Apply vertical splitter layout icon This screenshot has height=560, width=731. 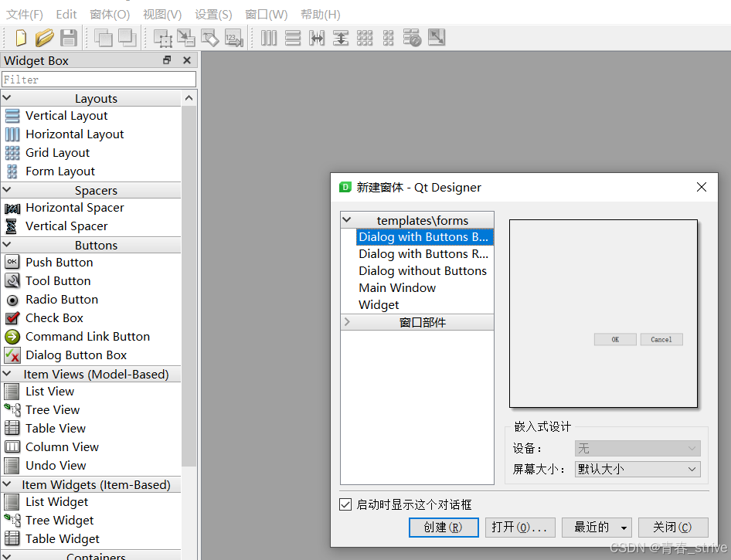[341, 38]
